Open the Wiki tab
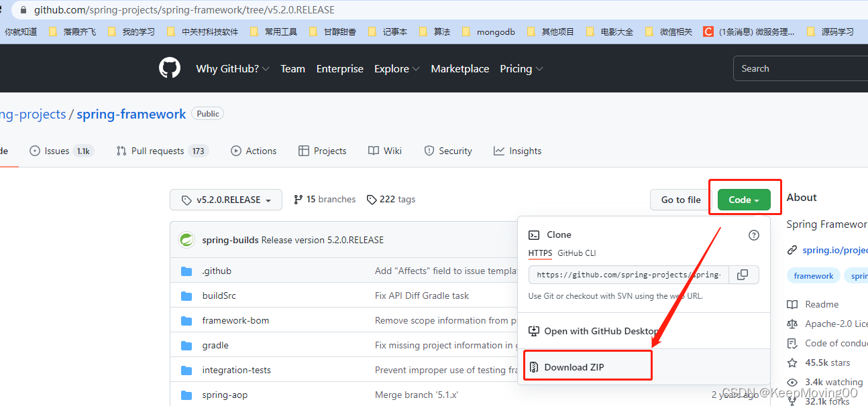 click(385, 151)
